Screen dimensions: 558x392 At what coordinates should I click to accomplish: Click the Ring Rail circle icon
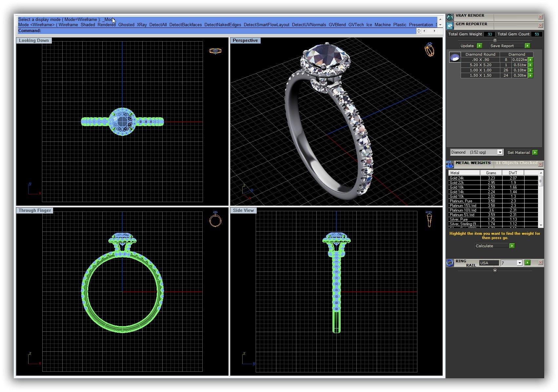(450, 263)
